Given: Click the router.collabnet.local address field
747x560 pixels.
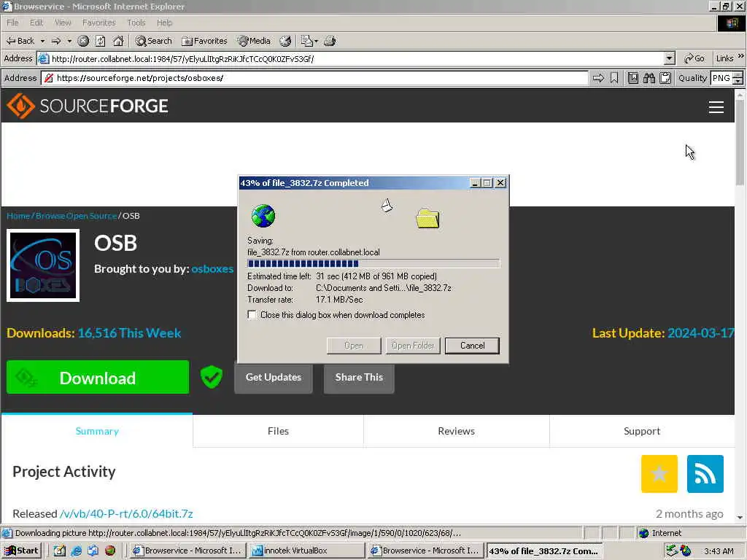Looking at the screenshot, I should point(352,58).
